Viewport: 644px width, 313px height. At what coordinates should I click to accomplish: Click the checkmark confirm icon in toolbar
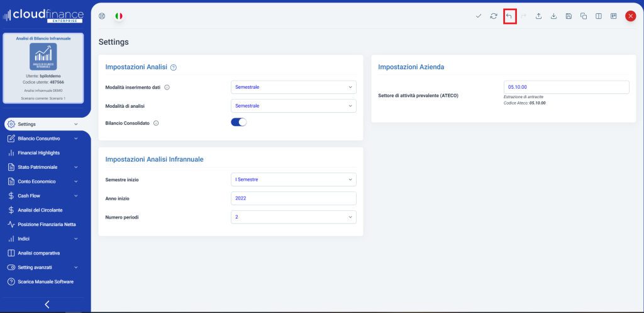click(x=479, y=16)
